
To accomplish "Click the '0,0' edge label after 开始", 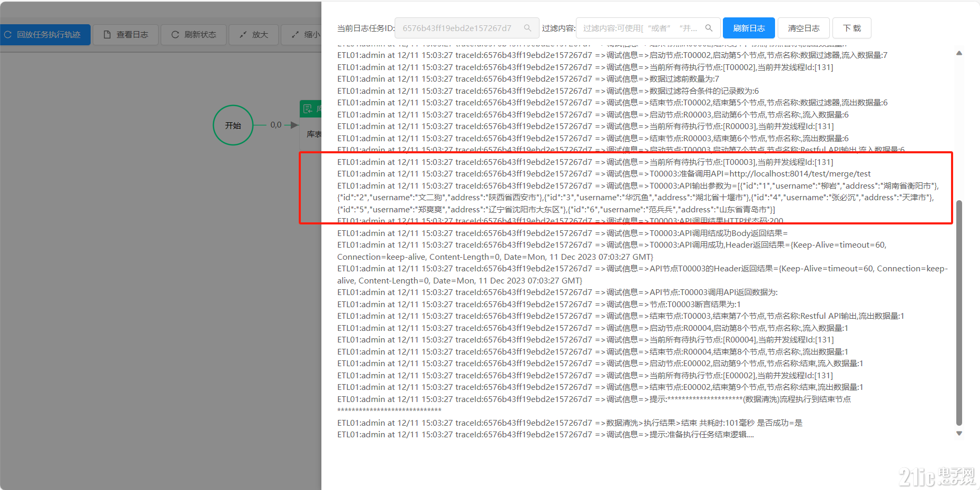I will (x=276, y=125).
